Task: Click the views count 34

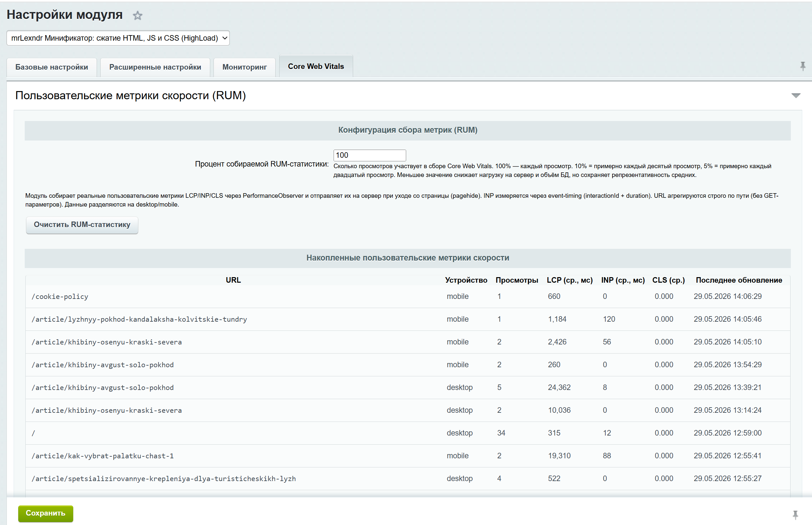Action: pos(501,433)
